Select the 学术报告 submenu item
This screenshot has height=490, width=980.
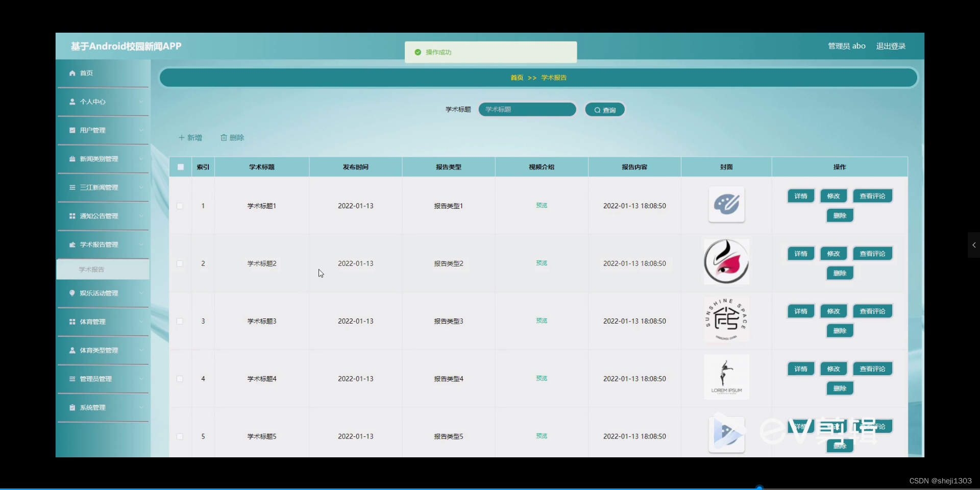coord(92,269)
